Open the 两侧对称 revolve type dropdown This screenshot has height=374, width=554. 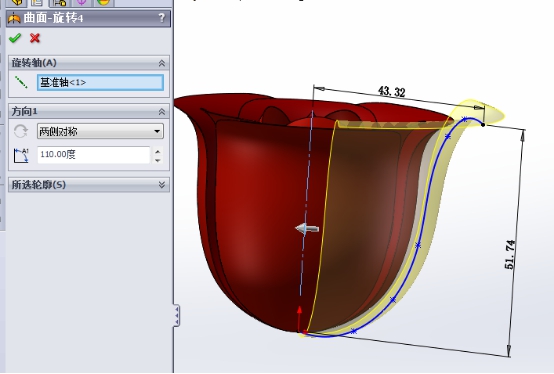[x=100, y=131]
